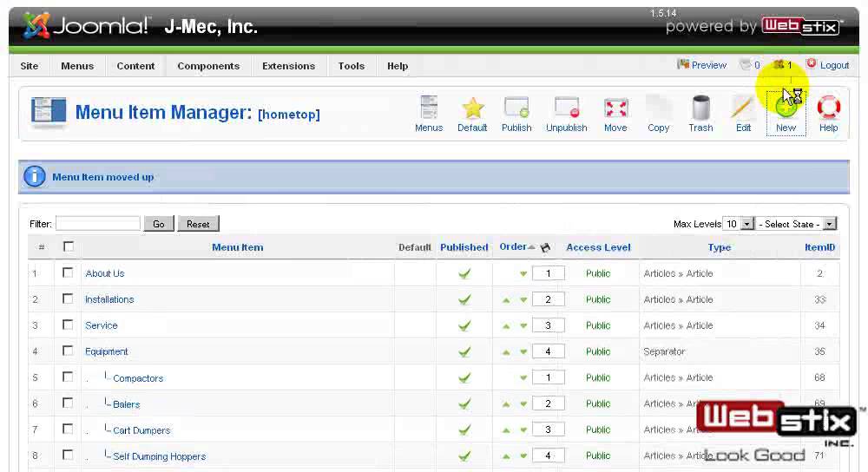Click the Joomla logo
868x472 pixels.
click(86, 26)
